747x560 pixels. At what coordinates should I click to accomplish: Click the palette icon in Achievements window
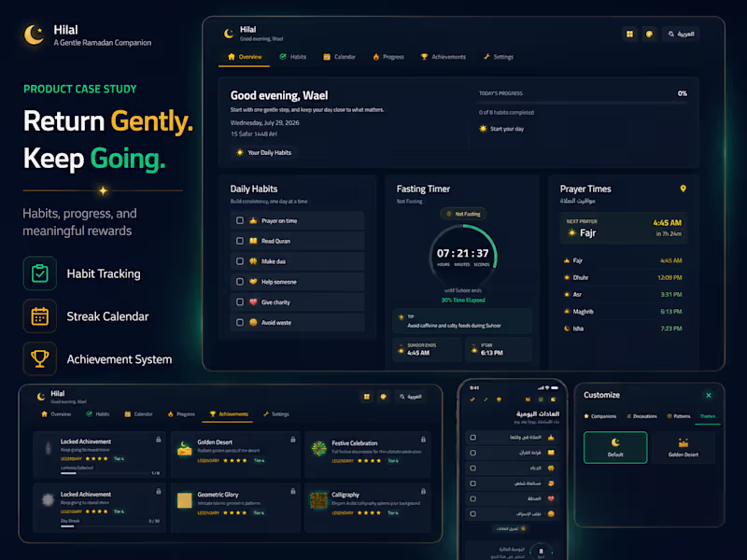coord(383,396)
